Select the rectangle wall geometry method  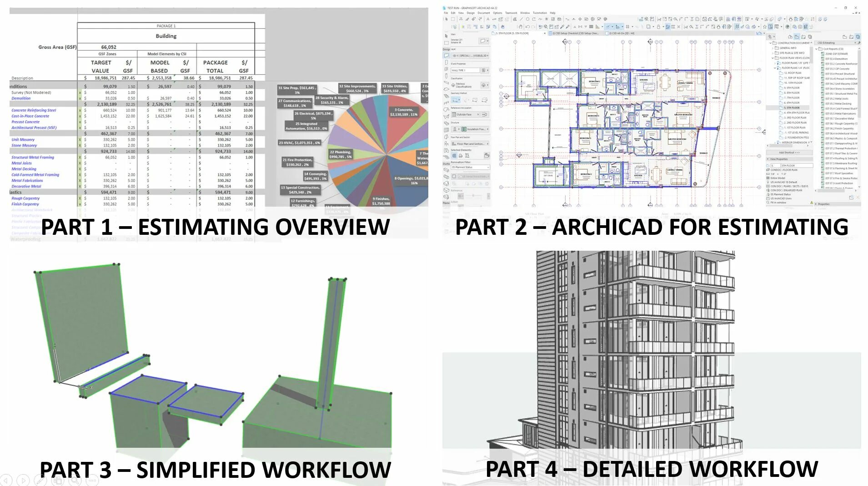point(475,100)
